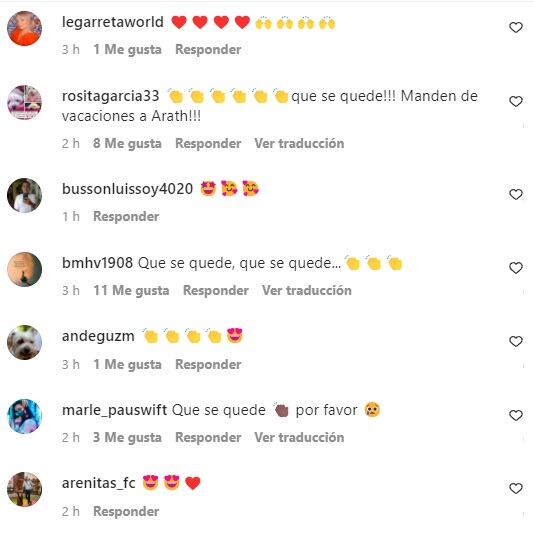
Task: Reply to arenitas_fc's comment
Action: [x=126, y=511]
